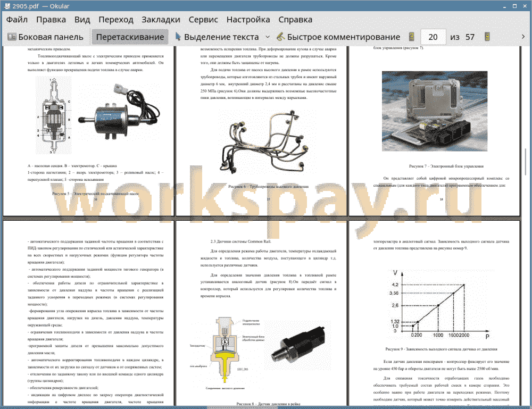This screenshot has width=532, height=409.
Task: Click the graph axis value "3,56"
Action: pyautogui.click(x=394, y=293)
